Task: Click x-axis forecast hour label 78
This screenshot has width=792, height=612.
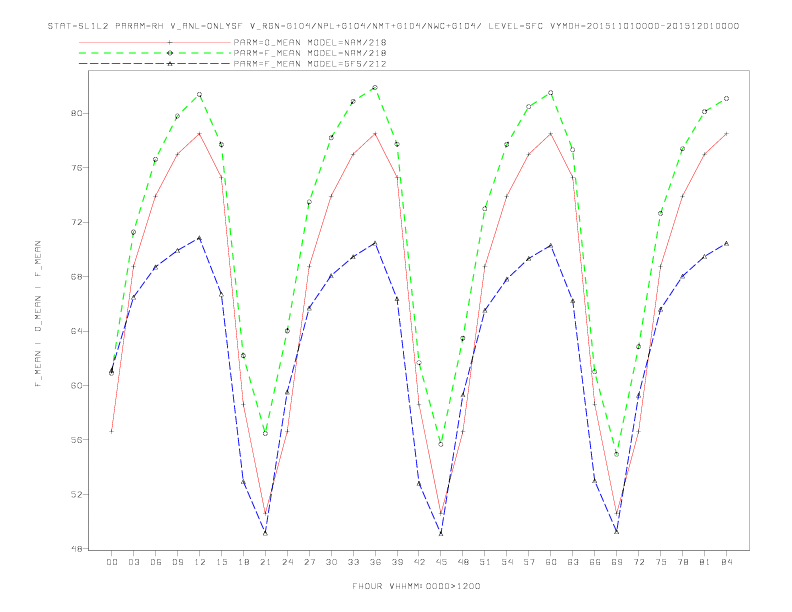Action: pos(682,562)
